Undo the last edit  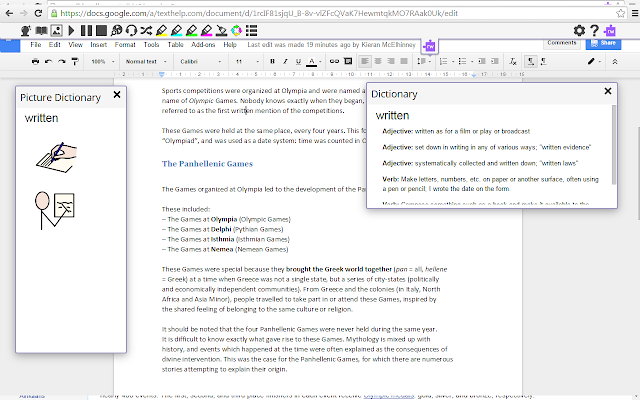pyautogui.click(x=49, y=62)
